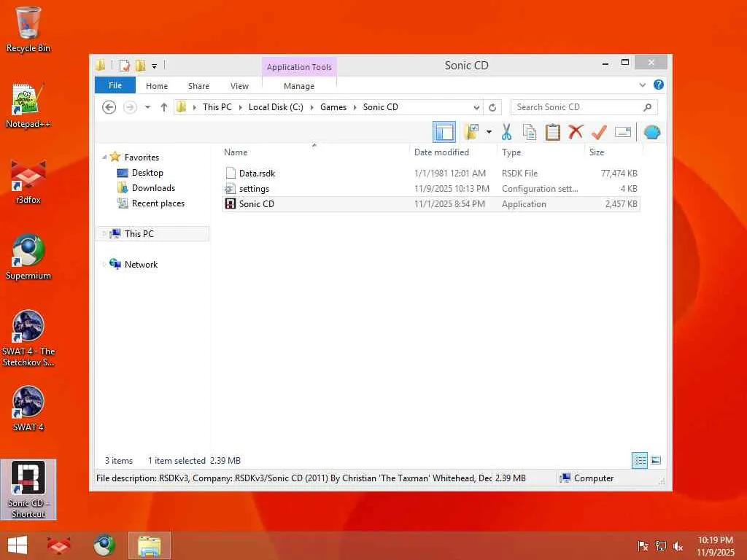The image size is (747, 560).
Task: Open the blue shell icon in toolbar
Action: pos(651,133)
